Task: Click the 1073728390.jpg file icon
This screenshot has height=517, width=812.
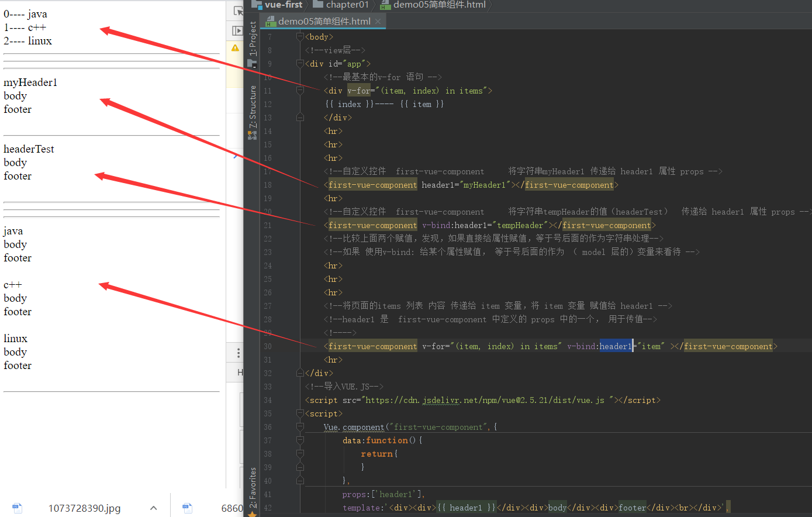Action: (x=17, y=508)
